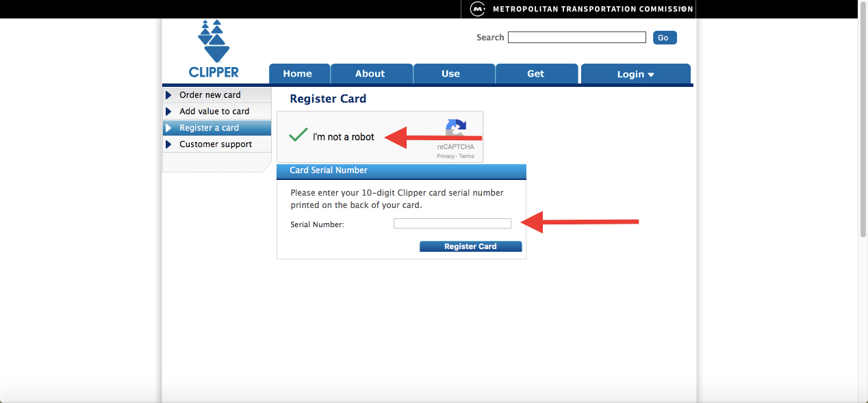Screen dimensions: 868x403
Task: Click the Search label text
Action: click(490, 38)
